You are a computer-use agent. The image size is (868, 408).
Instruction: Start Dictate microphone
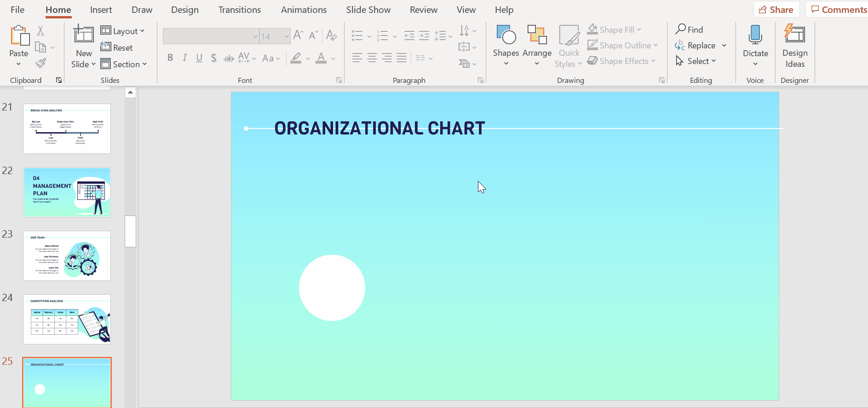(x=755, y=36)
